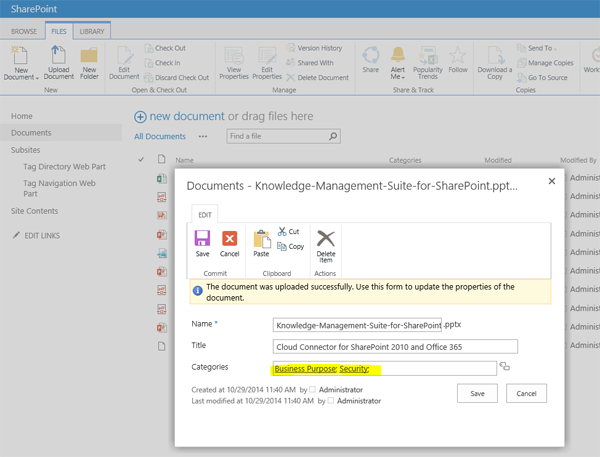
Task: Open the Categories tag picker icon
Action: tap(505, 366)
